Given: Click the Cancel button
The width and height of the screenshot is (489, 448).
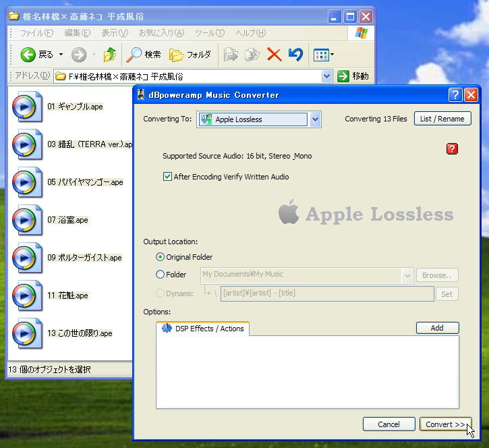Looking at the screenshot, I should coord(389,424).
